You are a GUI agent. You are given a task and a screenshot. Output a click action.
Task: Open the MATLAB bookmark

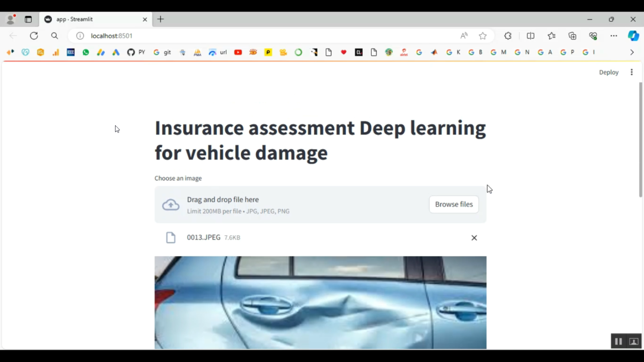coord(434,52)
